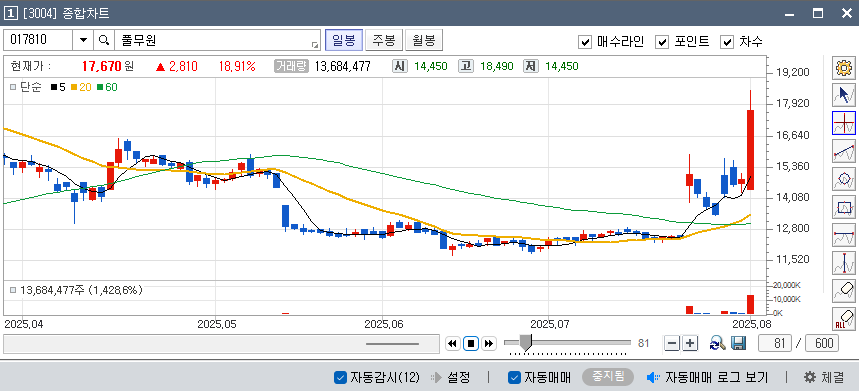
Task: Click the open price 14,450 beside 시
Action: (x=431, y=67)
